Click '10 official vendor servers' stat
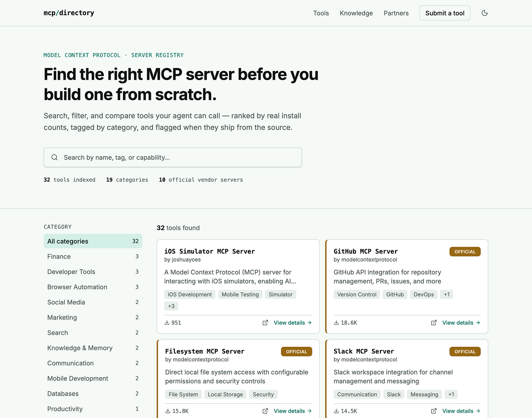The height and width of the screenshot is (418, 532). pyautogui.click(x=201, y=180)
